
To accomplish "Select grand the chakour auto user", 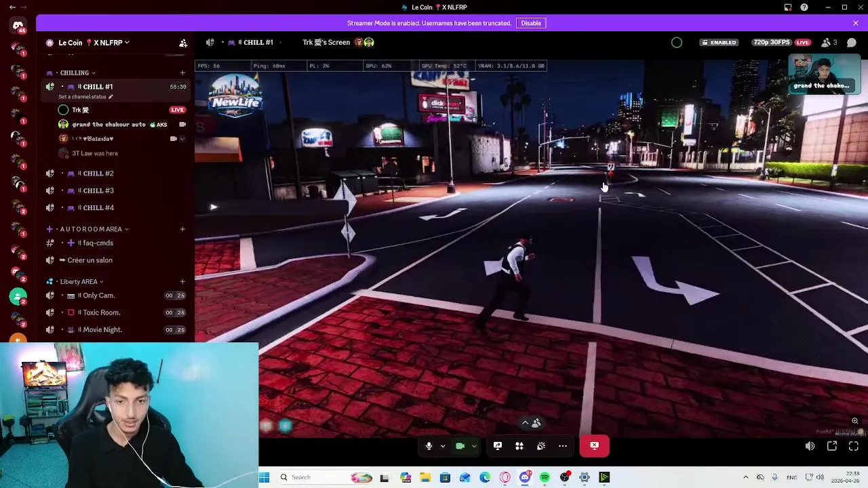I will [x=108, y=125].
